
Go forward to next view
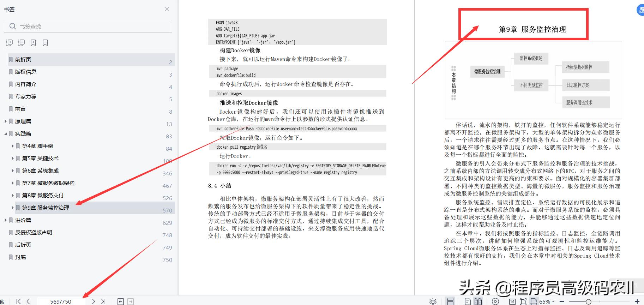(x=131, y=301)
